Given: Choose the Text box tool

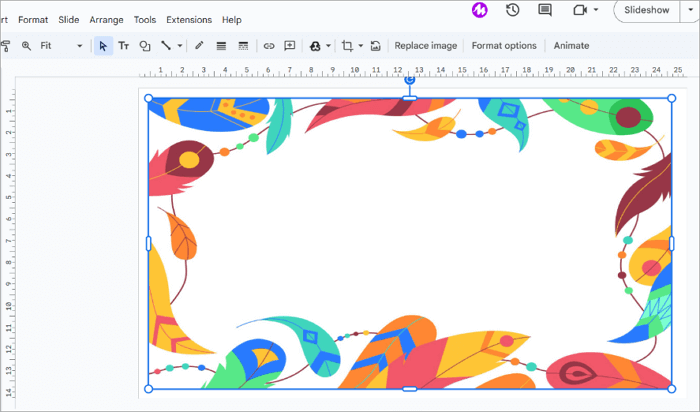Looking at the screenshot, I should point(124,46).
